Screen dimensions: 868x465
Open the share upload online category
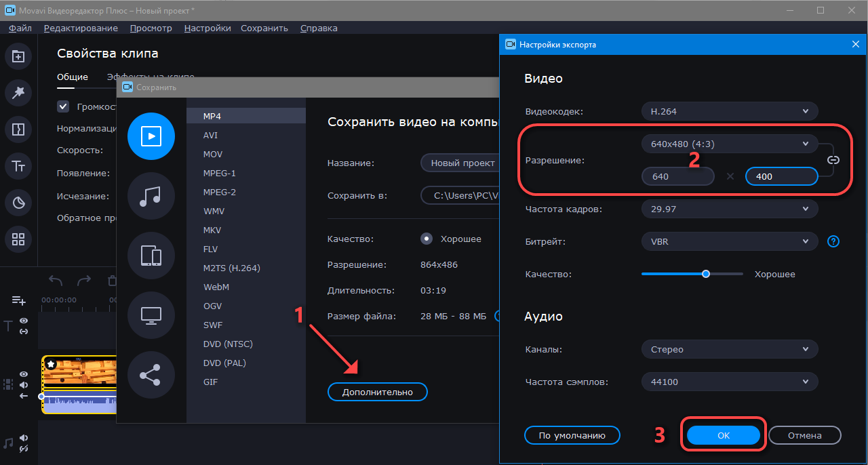151,375
